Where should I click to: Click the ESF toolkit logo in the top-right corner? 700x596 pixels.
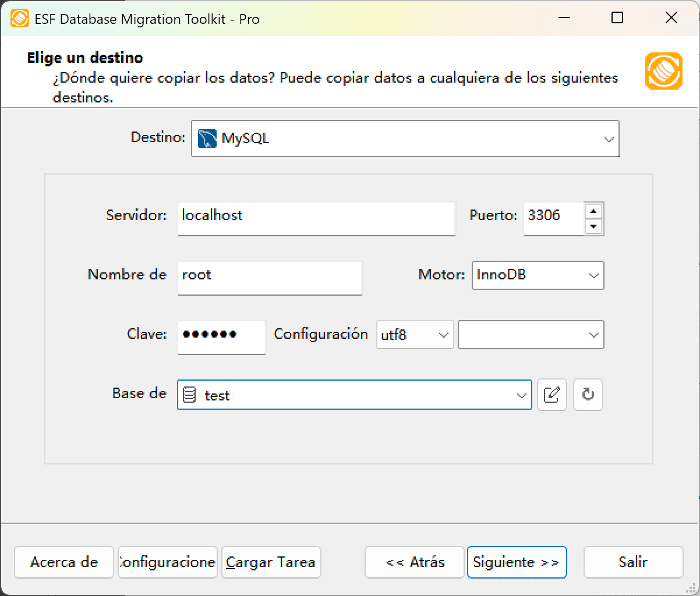(x=663, y=72)
